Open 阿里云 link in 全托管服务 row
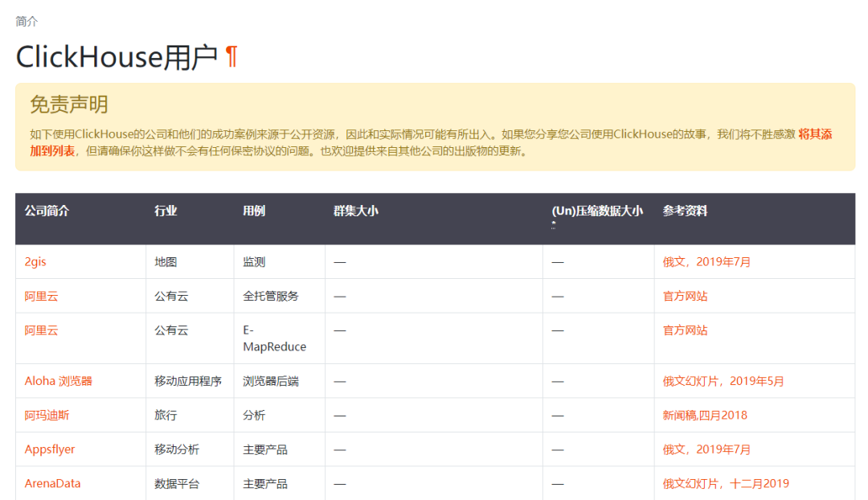Viewport: 868px width, 500px height. pos(41,297)
